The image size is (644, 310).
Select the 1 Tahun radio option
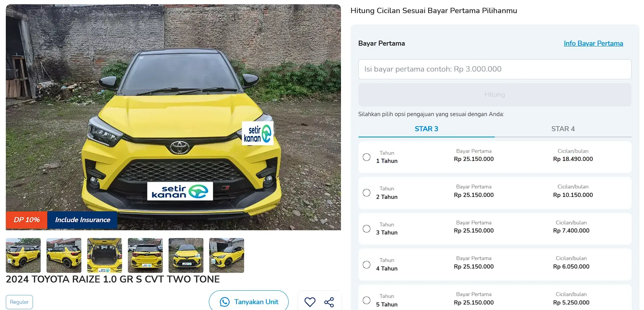point(367,157)
